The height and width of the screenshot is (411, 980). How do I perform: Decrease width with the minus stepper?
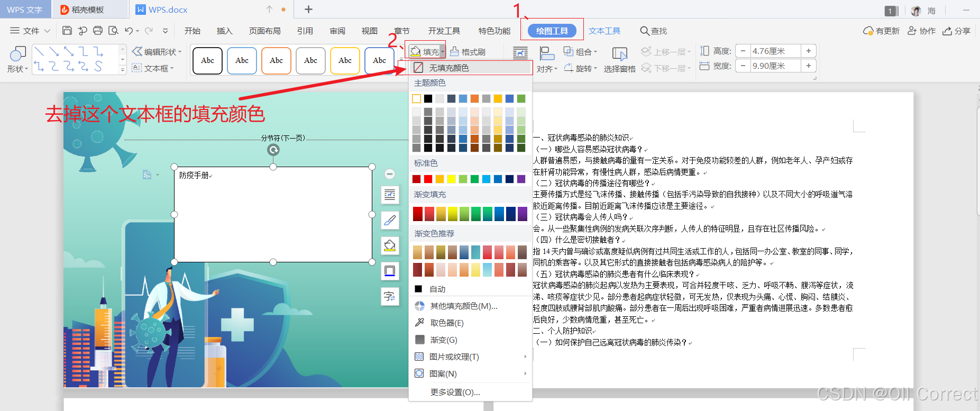pyautogui.click(x=743, y=66)
